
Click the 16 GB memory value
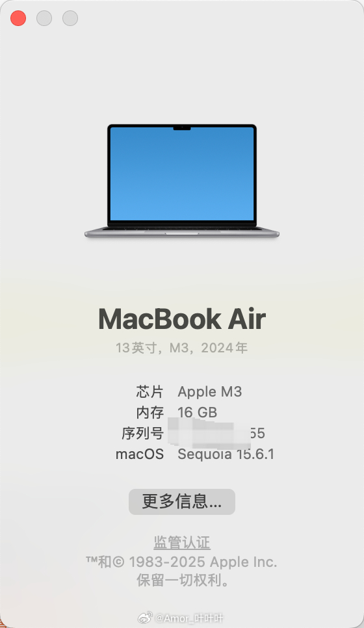[198, 413]
